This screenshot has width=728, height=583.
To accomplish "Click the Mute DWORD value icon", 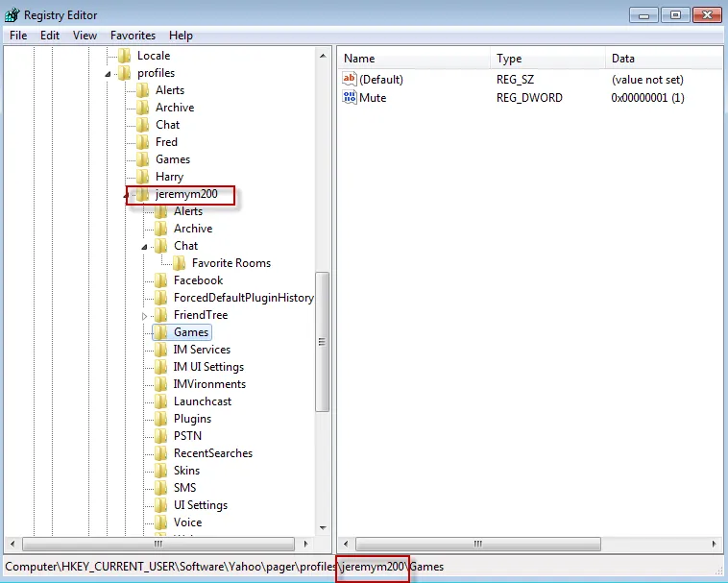I will (x=350, y=97).
